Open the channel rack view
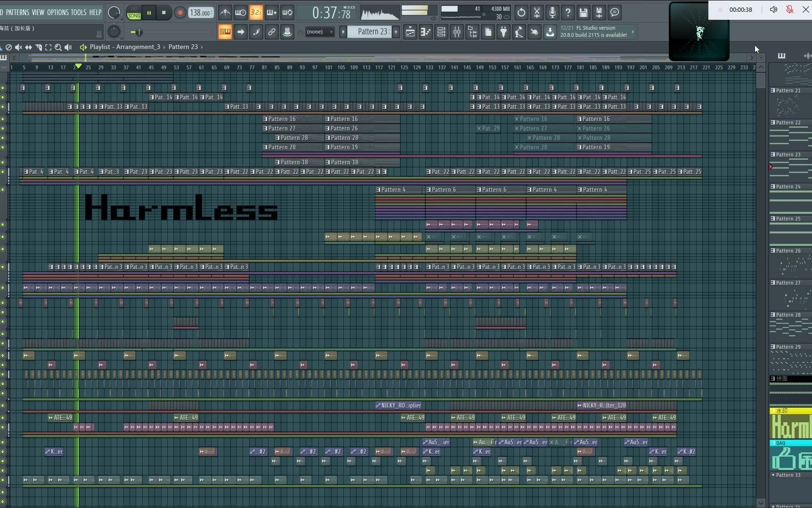 441,32
